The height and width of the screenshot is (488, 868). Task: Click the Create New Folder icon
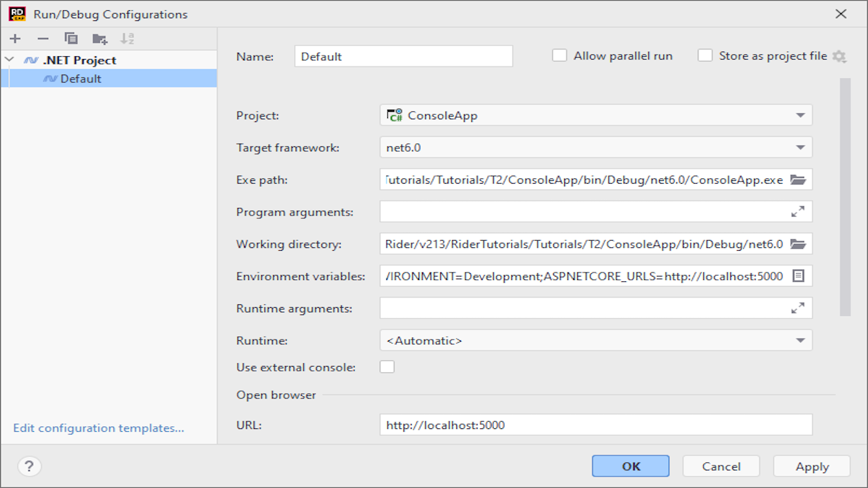coord(100,39)
